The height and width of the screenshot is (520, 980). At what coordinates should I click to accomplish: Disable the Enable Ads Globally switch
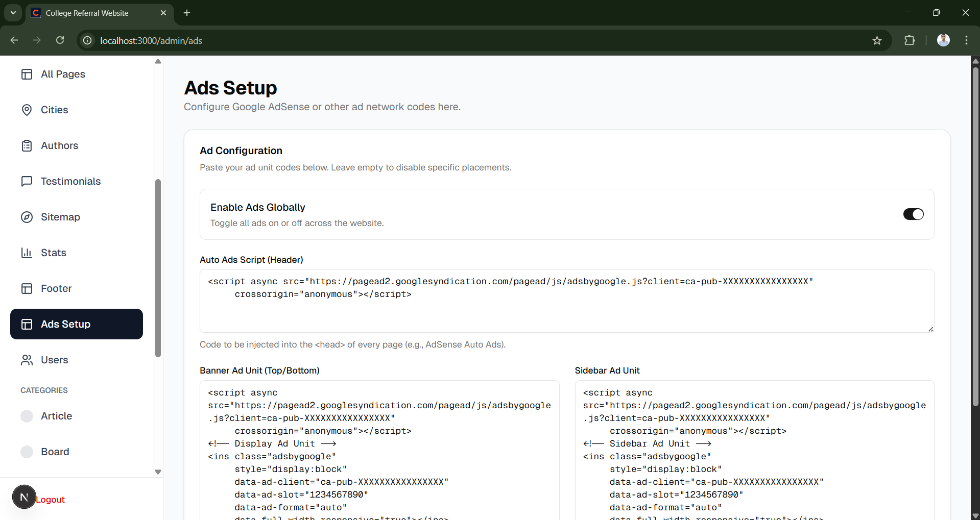click(913, 214)
